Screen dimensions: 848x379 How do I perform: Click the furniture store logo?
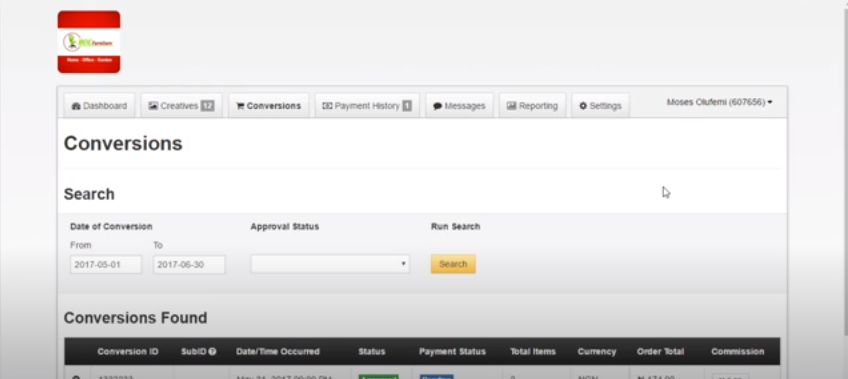[89, 42]
